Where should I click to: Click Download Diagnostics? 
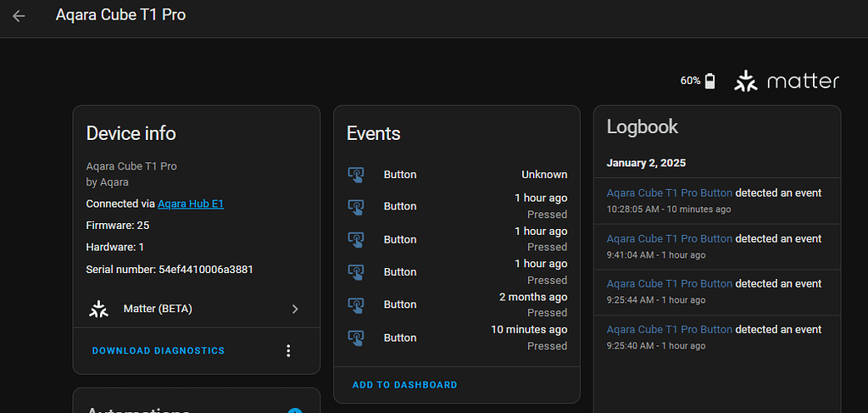click(159, 351)
